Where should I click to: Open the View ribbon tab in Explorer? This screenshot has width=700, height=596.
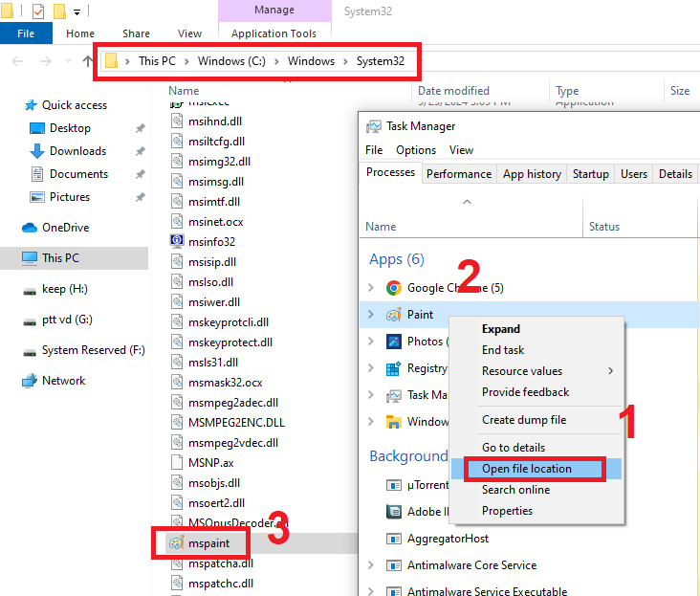pyautogui.click(x=189, y=33)
